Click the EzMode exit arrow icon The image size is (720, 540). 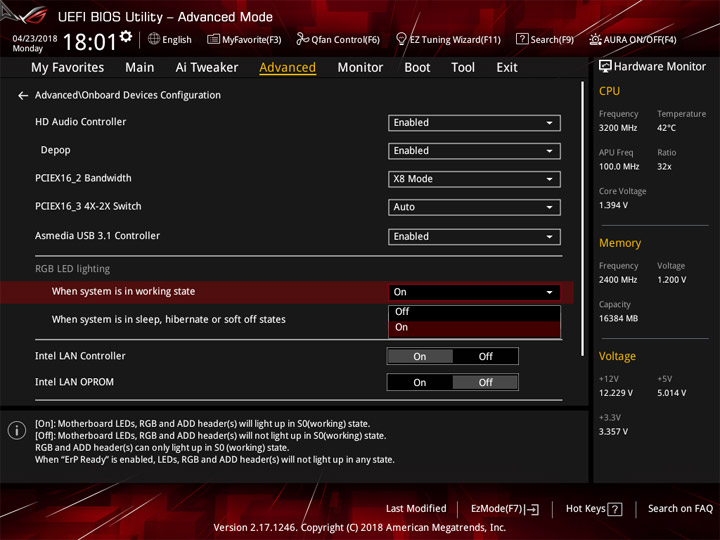pos(532,509)
